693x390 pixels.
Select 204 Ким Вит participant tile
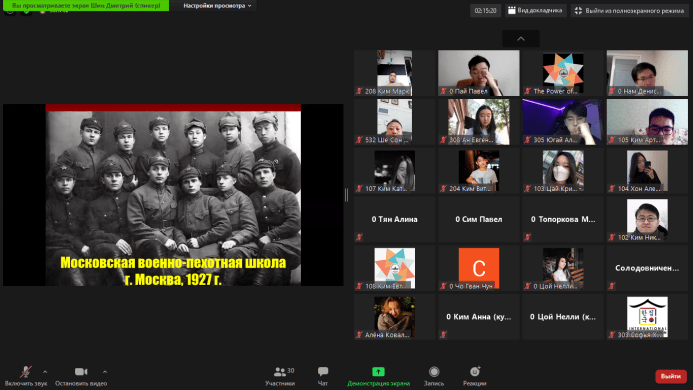pos(479,171)
